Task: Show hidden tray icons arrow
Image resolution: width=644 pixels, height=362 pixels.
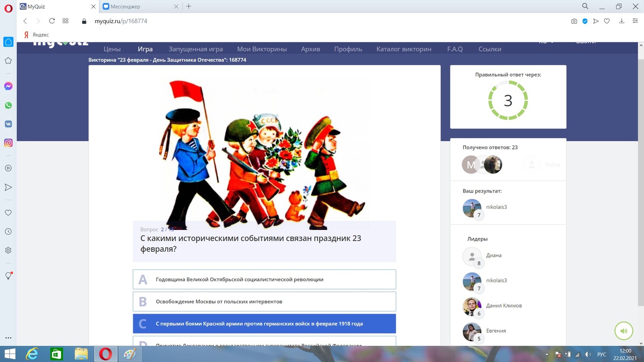Action: point(547,354)
